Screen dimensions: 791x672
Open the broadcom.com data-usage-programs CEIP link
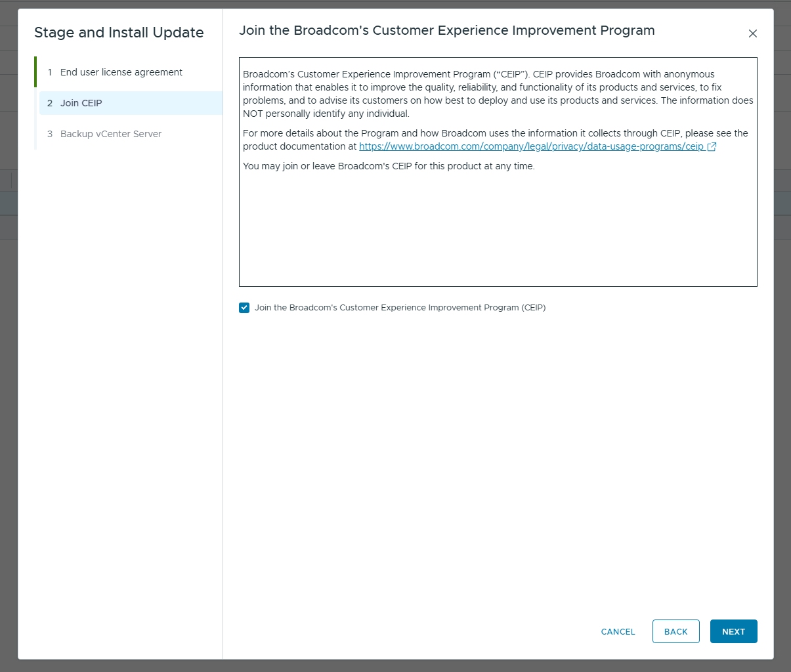click(x=530, y=147)
